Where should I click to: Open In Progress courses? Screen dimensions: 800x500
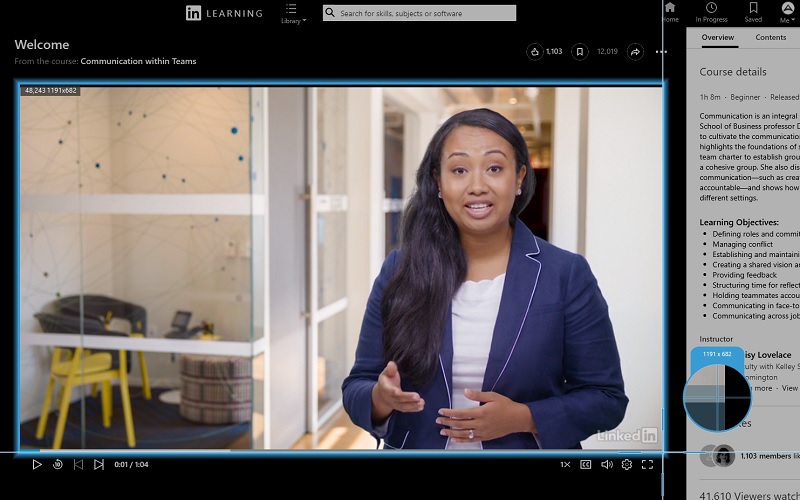click(711, 12)
